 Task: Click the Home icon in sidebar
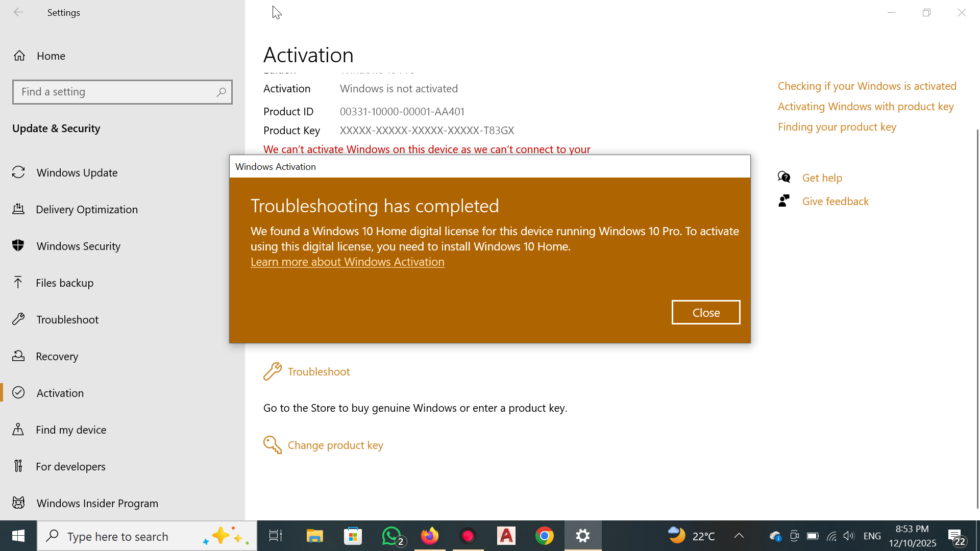[x=19, y=56]
